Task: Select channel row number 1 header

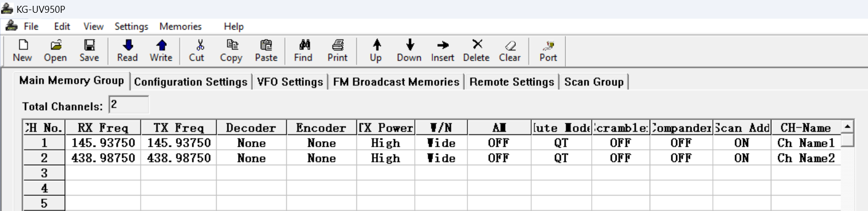Action: click(x=44, y=142)
